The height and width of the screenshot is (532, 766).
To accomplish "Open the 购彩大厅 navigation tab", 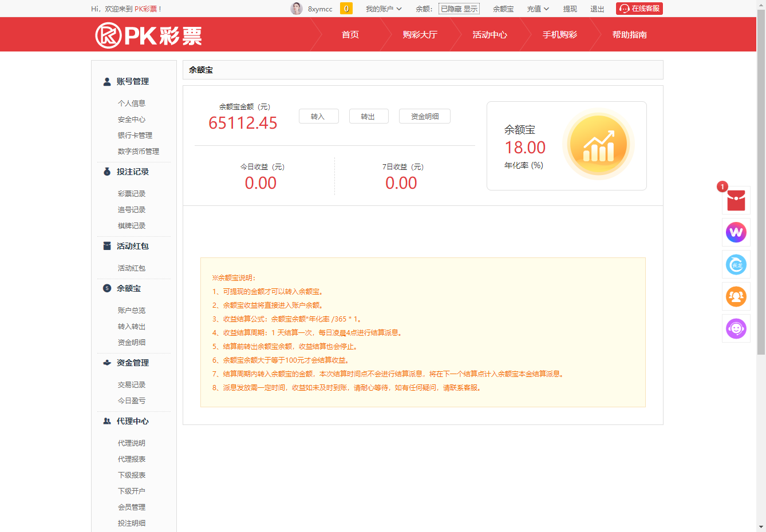I will tap(420, 35).
